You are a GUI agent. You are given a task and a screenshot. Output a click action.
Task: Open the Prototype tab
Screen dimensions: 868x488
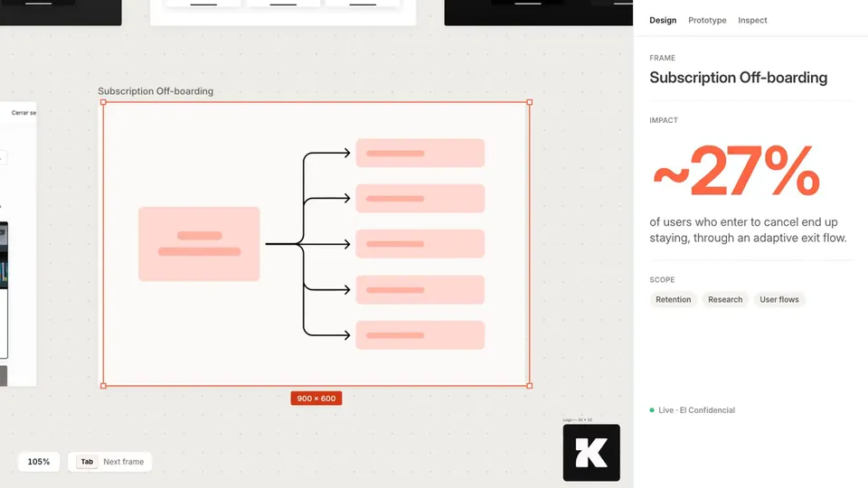[x=707, y=20]
